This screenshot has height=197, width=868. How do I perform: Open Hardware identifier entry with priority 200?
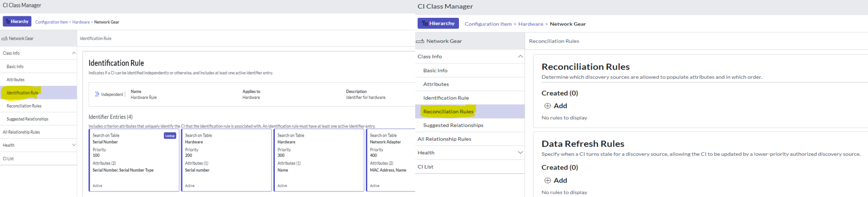click(x=226, y=160)
